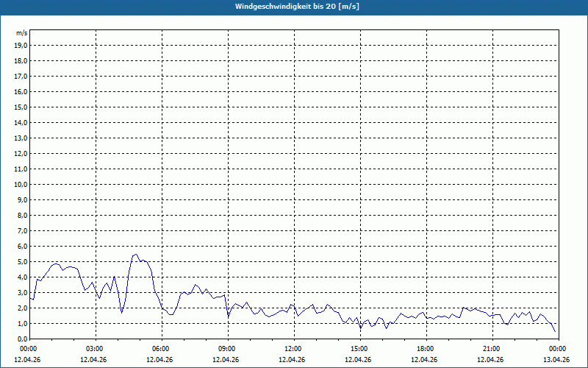Click the "12.04.26" date under 18:00
588x368 pixels.
pos(424,360)
